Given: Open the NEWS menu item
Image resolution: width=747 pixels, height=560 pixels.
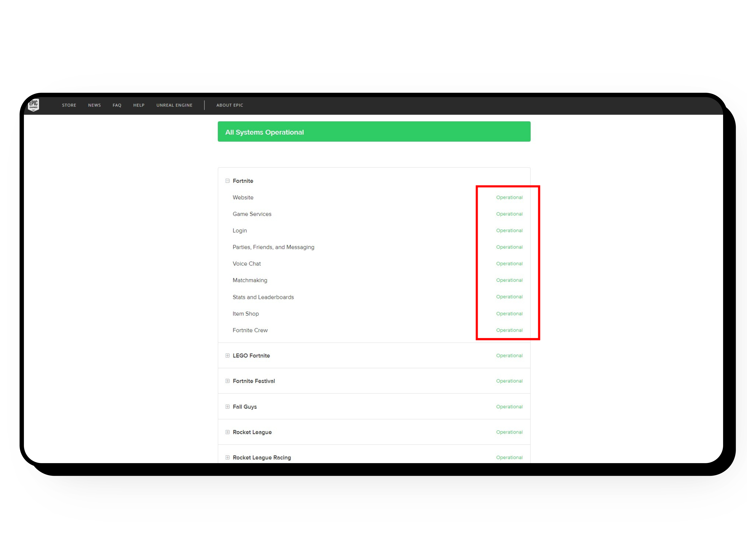Looking at the screenshot, I should (x=94, y=105).
